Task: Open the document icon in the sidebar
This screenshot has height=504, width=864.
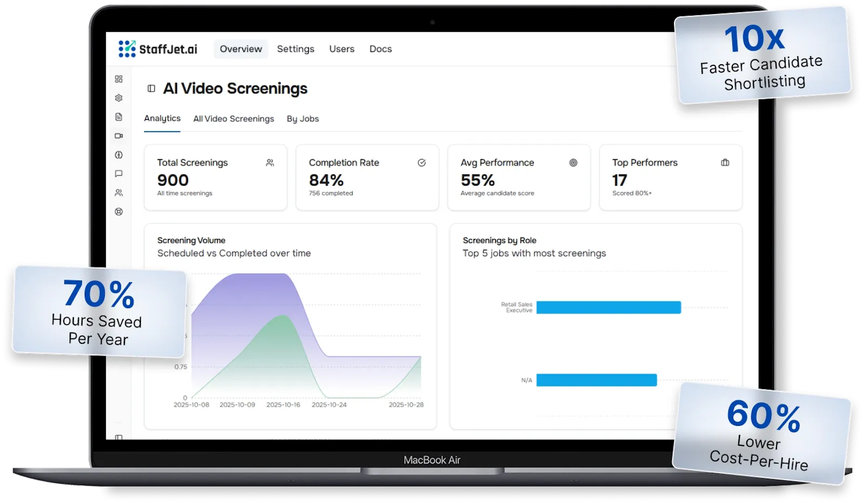Action: tap(119, 117)
